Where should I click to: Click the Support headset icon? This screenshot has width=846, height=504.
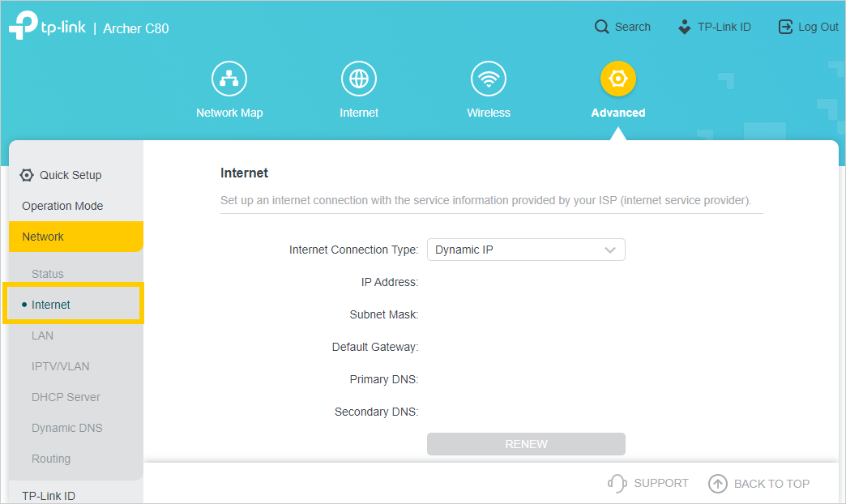[617, 484]
